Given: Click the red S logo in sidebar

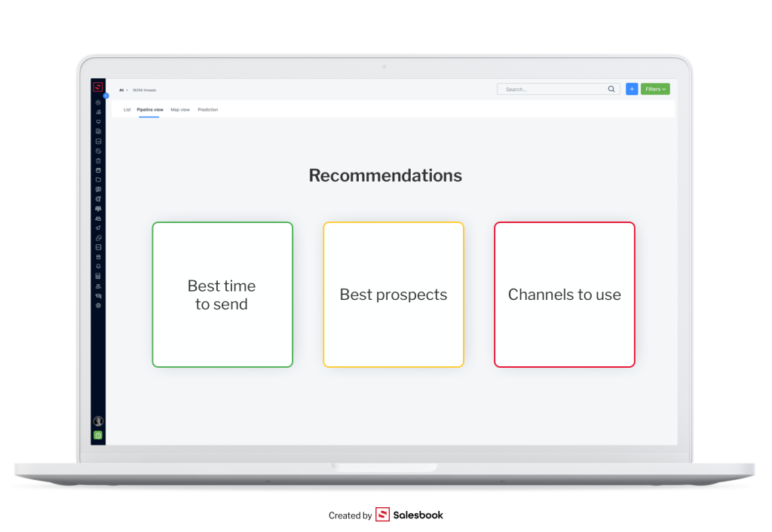Looking at the screenshot, I should click(98, 87).
